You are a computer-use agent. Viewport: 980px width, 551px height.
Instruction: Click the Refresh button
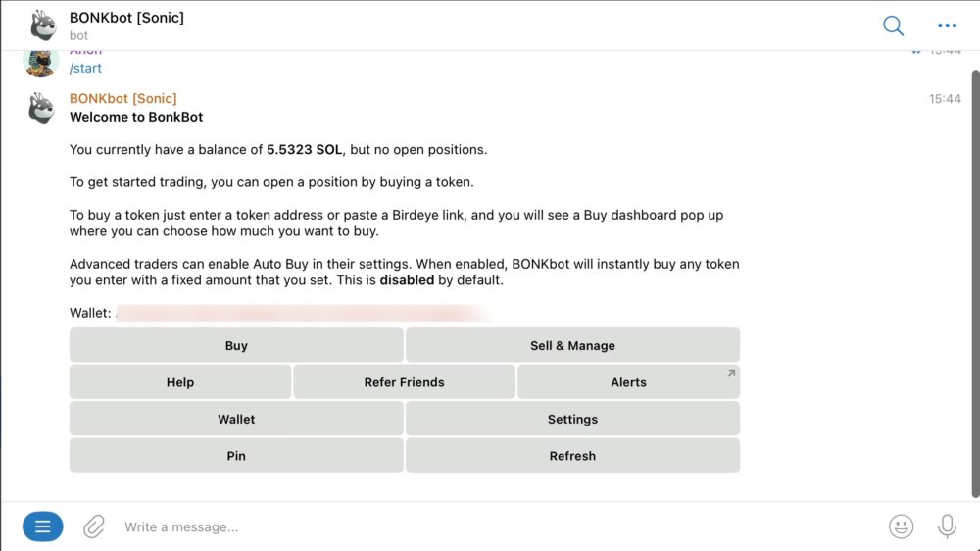coord(572,456)
